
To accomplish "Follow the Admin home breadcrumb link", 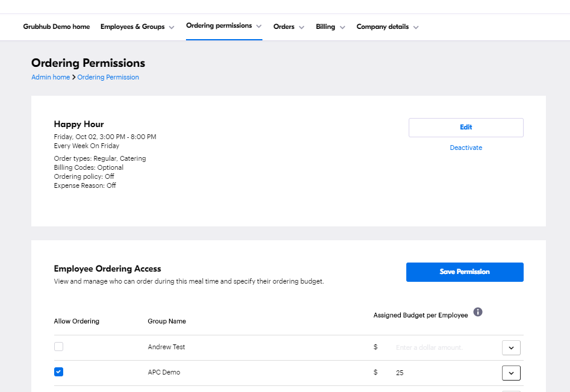I will tap(51, 77).
